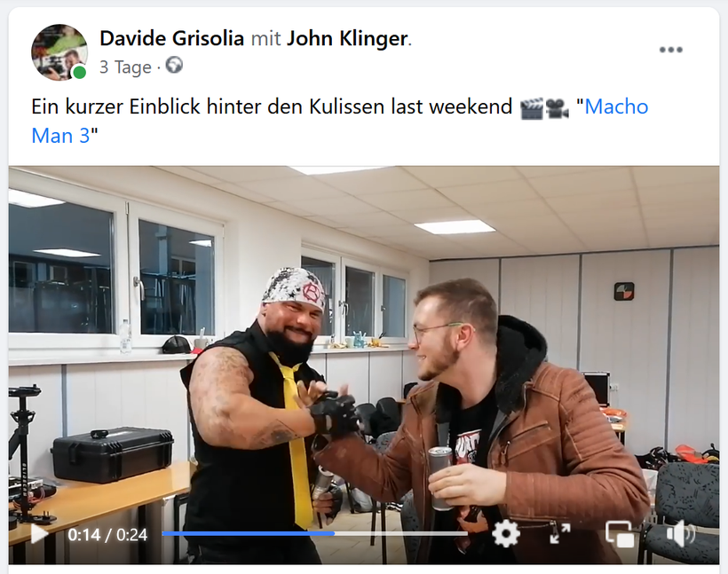Open the post options three-dot menu

(671, 50)
